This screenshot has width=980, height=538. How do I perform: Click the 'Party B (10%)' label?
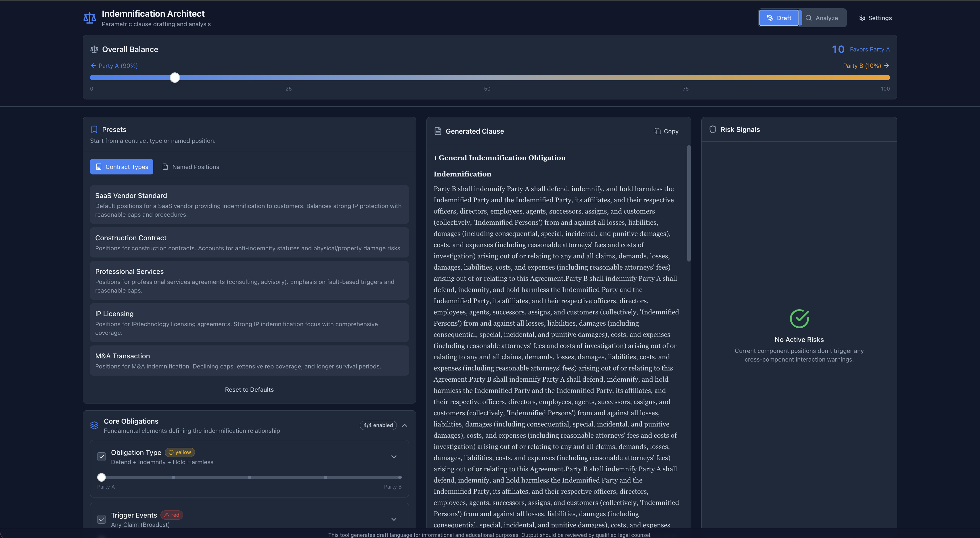(862, 66)
